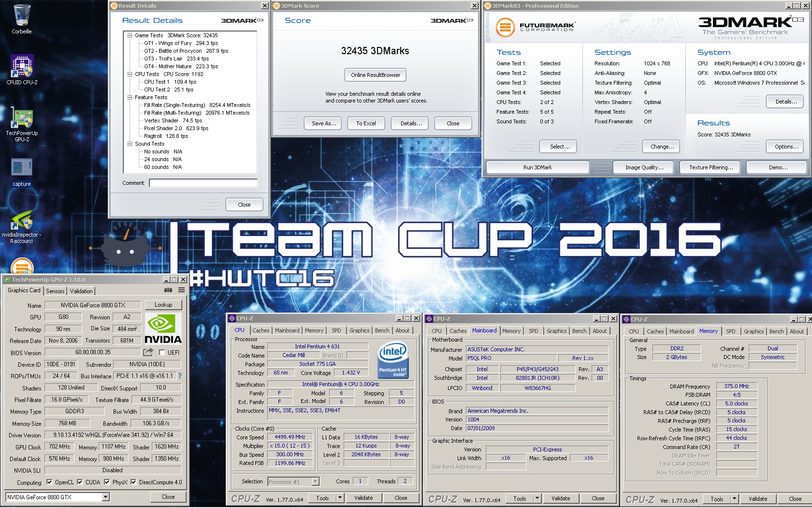Image resolution: width=812 pixels, height=508 pixels.
Task: Toggle the PhysX checkbox
Action: tap(107, 482)
